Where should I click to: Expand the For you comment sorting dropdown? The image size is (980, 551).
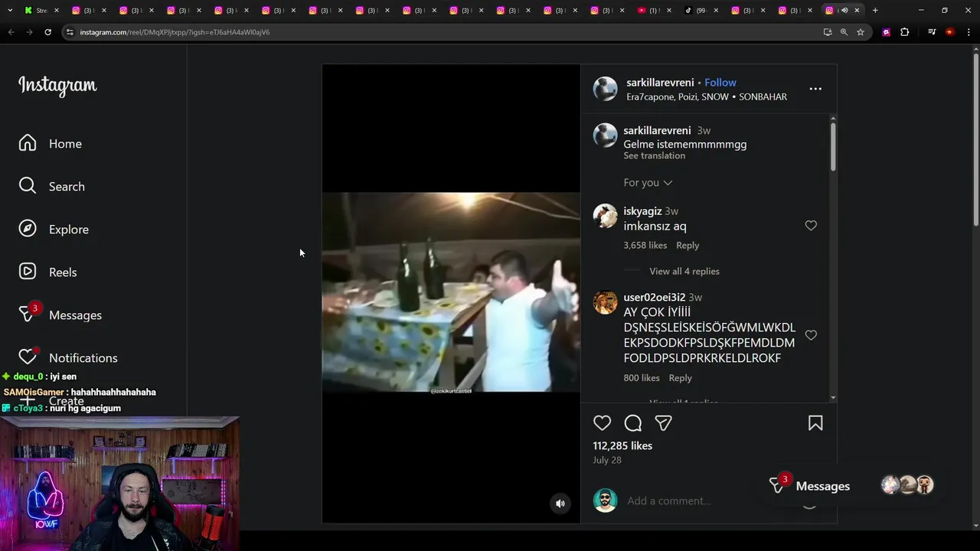[x=648, y=183]
